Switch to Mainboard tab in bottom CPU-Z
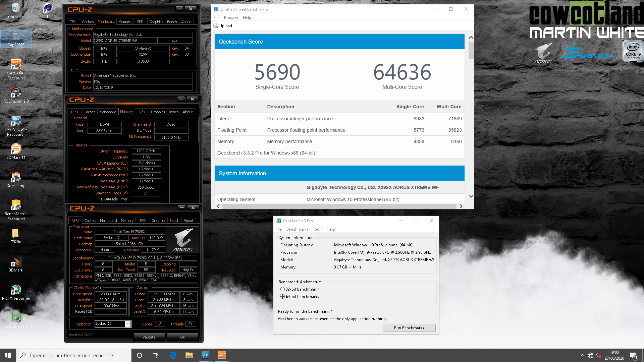644x362 pixels. click(108, 221)
